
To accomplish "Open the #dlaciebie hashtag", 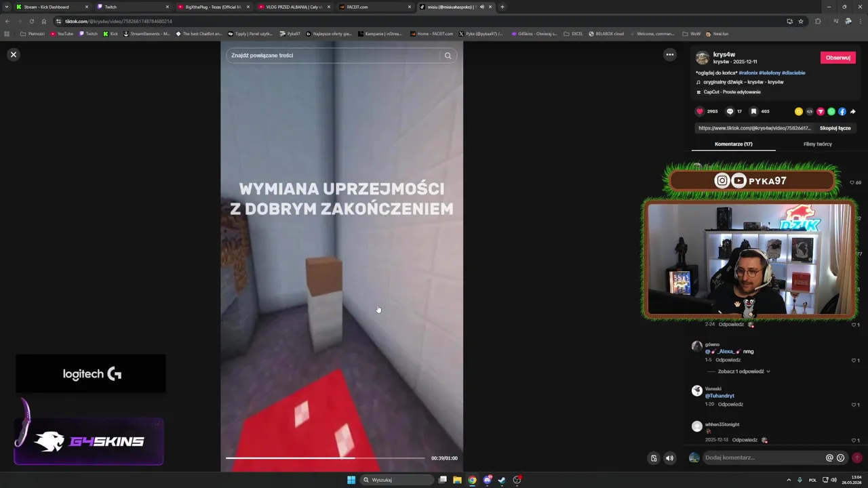I will coord(793,73).
